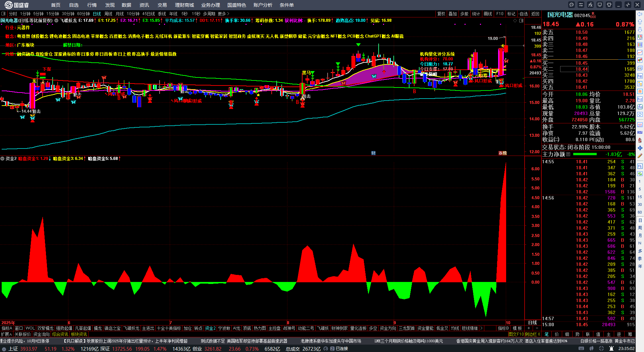Click the 画线 drawing button
This screenshot has width=644, height=352.
coord(488,14)
